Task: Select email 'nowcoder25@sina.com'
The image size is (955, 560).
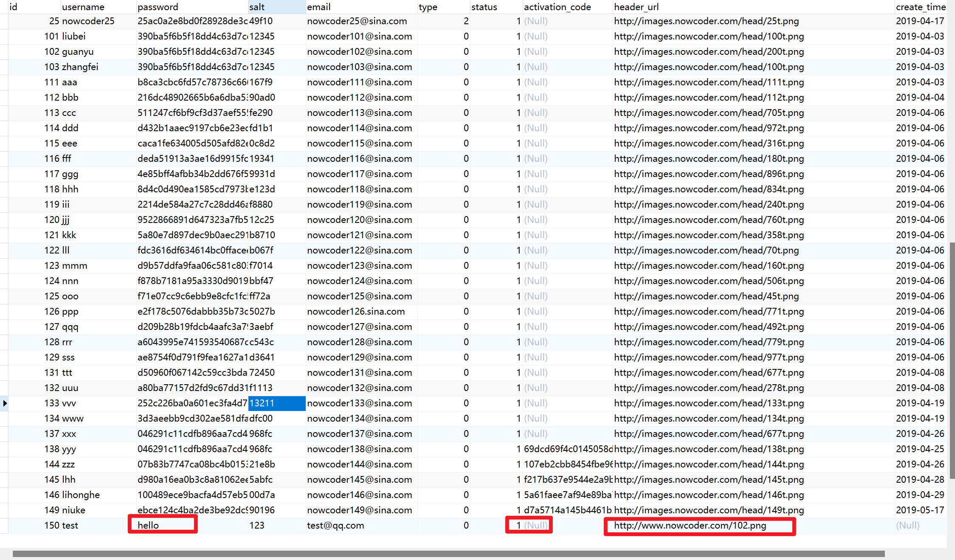Action: tap(357, 21)
